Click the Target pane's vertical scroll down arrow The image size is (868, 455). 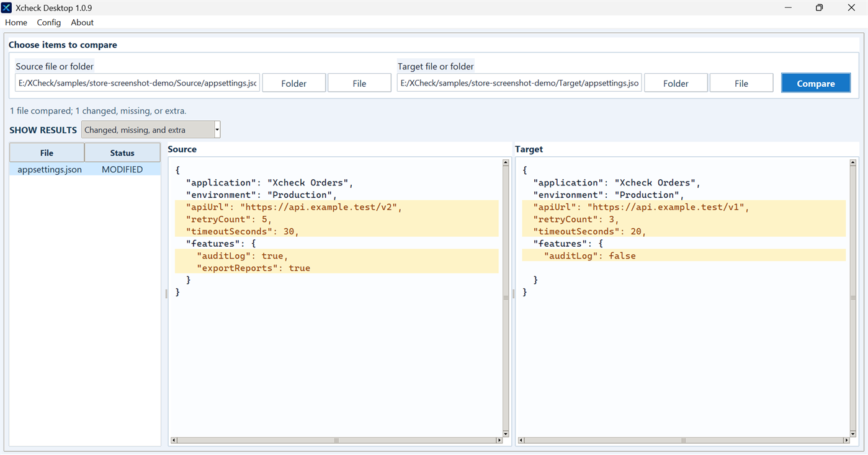(853, 433)
